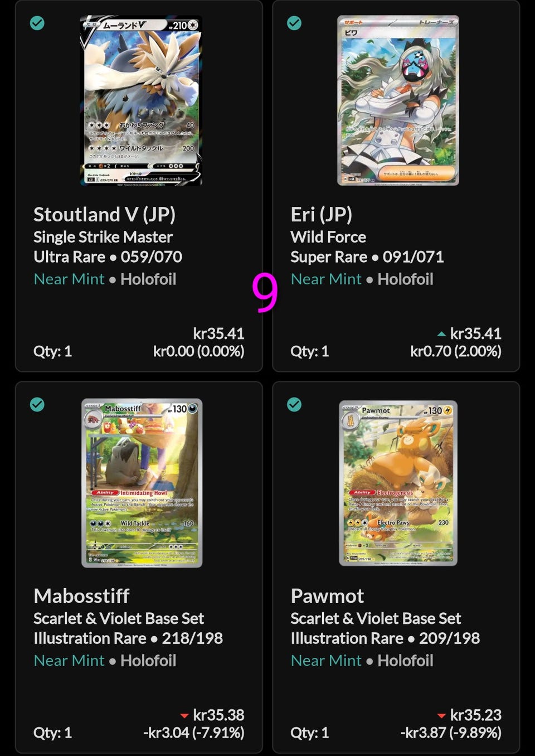Click the Near Mint condition under Stoutland V

(69, 279)
